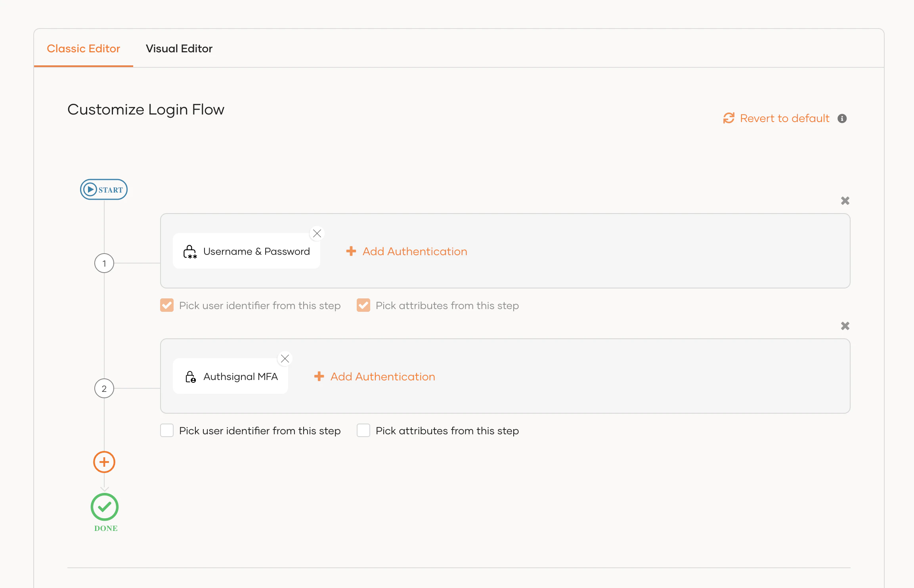Click the lock icon on Authsignal MFA card
Viewport: 914px width, 588px height.
pos(190,376)
